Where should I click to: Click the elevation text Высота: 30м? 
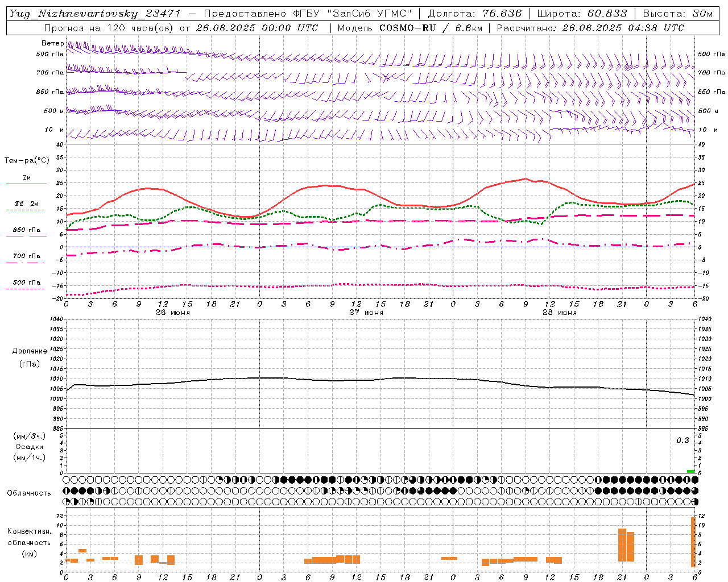click(678, 14)
